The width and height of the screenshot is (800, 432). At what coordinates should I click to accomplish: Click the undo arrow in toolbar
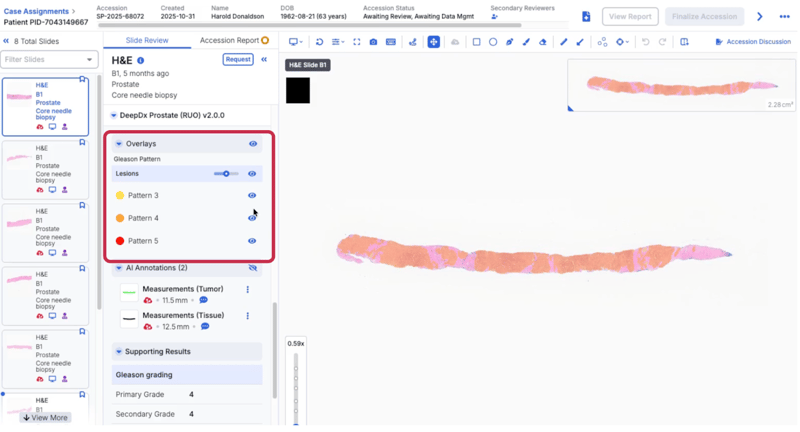click(x=646, y=42)
